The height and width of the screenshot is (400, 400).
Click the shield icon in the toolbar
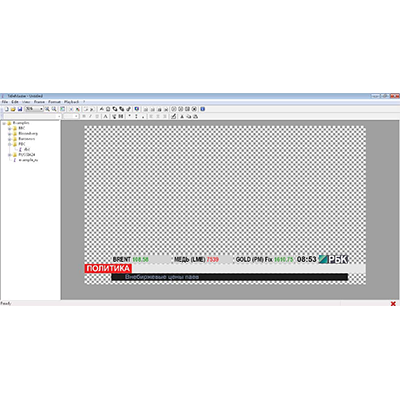(x=136, y=109)
